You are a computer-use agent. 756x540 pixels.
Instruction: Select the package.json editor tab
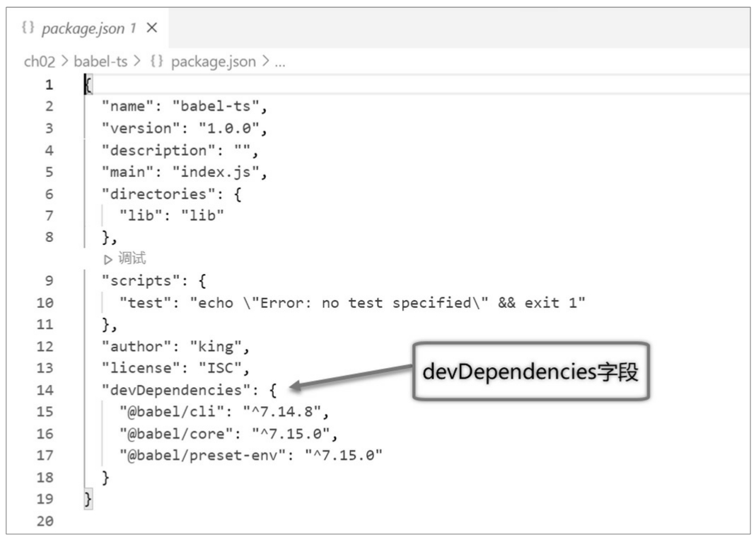point(88,28)
